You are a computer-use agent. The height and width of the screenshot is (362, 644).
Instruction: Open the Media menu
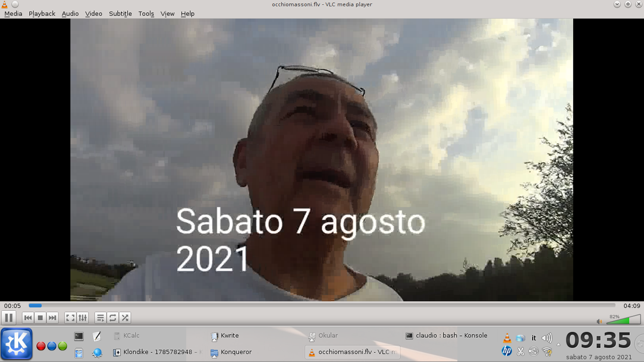pos(13,14)
